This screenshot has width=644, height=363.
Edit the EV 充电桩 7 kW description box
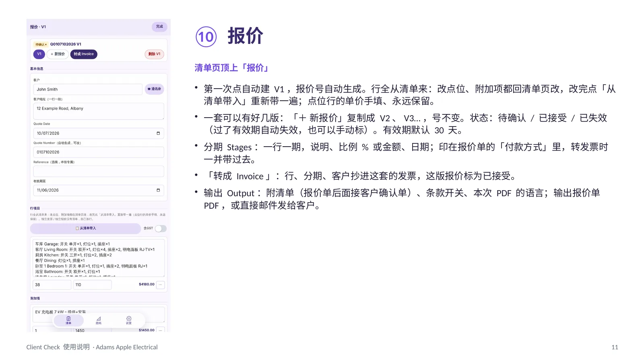tap(99, 314)
